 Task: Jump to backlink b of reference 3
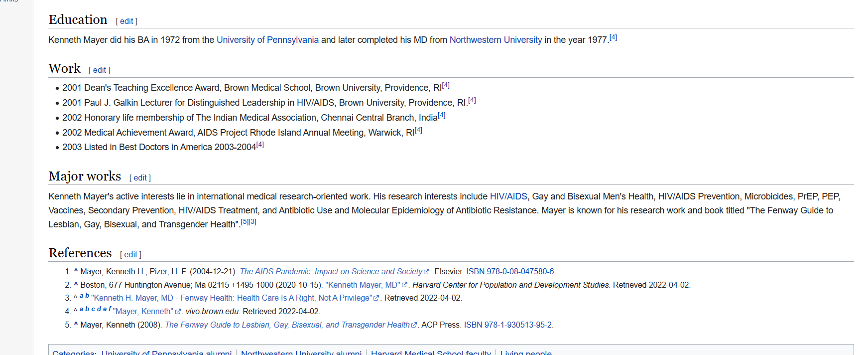[x=87, y=296]
